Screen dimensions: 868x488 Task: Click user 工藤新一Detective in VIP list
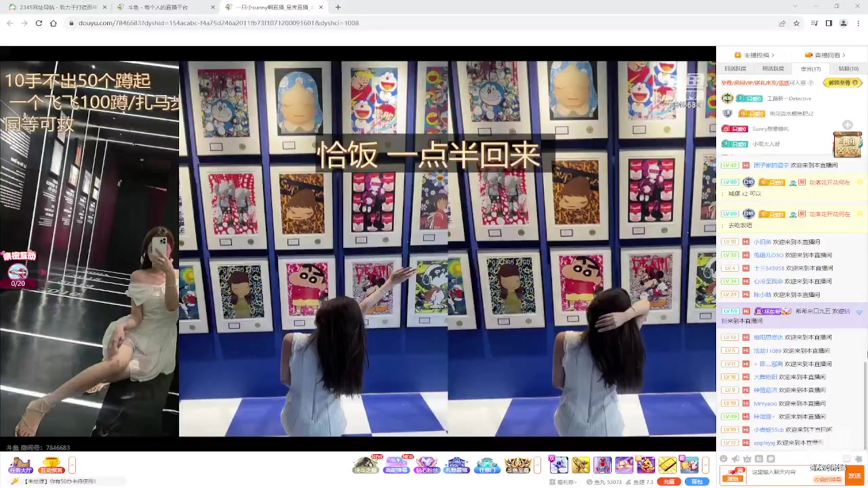[789, 98]
